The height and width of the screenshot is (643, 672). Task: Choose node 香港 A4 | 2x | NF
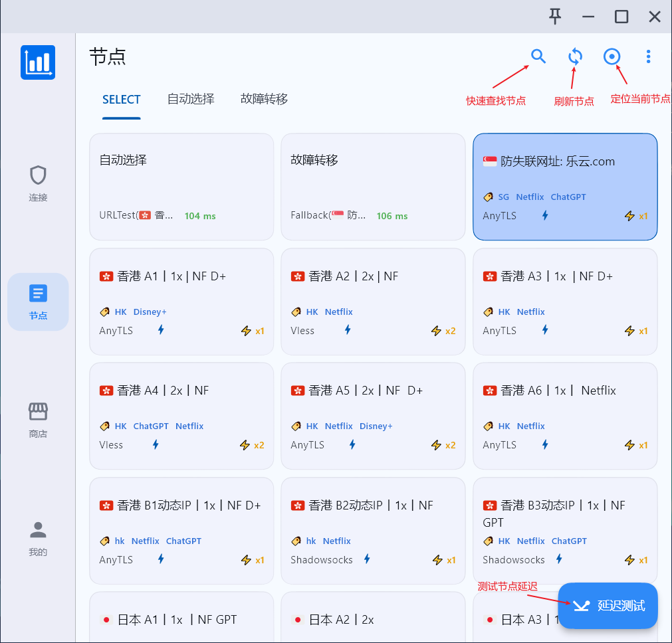[181, 416]
